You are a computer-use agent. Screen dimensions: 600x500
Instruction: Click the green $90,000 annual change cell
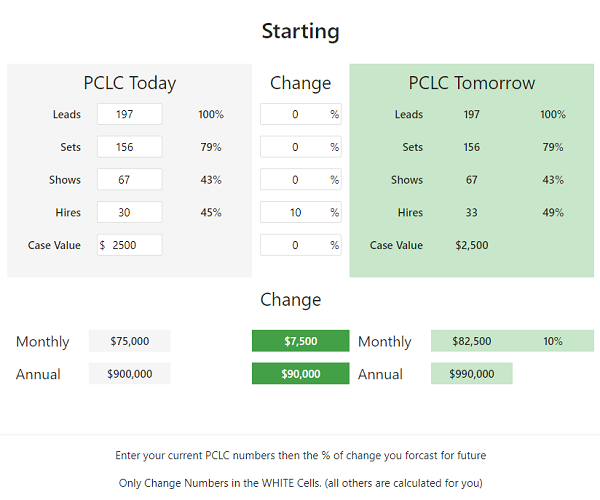tap(300, 374)
